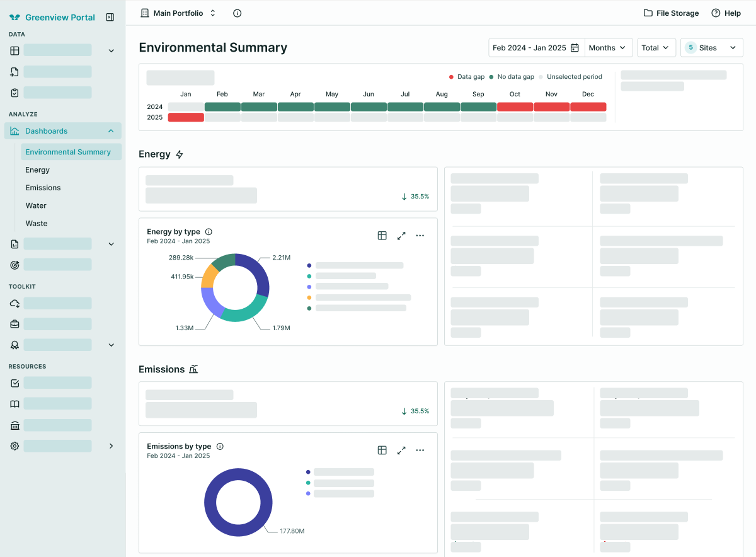The image size is (756, 557).
Task: Open File Storage link
Action: point(671,13)
